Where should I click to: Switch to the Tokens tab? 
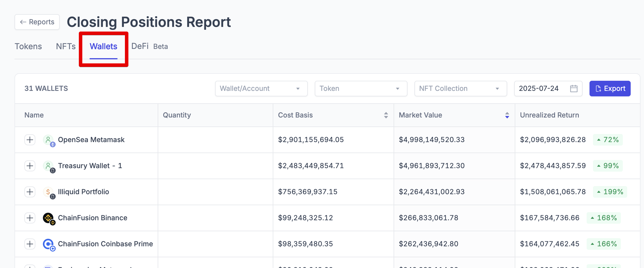(x=28, y=47)
